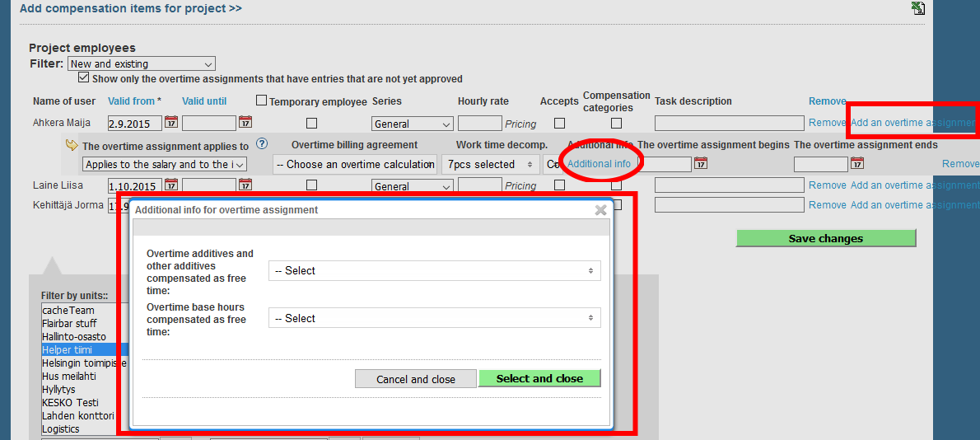
Task: Toggle show only unapproved overtime assignments checkbox
Action: [x=83, y=78]
